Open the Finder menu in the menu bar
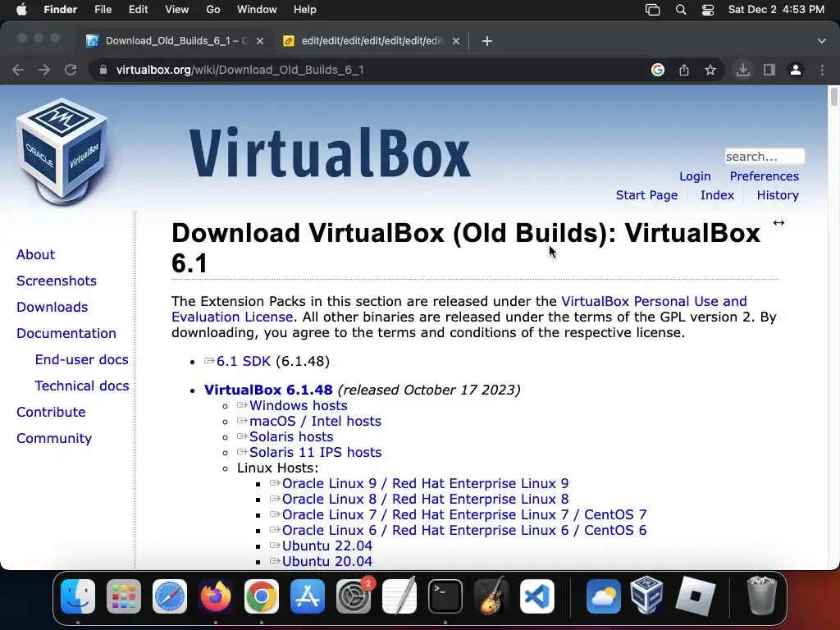840x630 pixels. (x=60, y=10)
